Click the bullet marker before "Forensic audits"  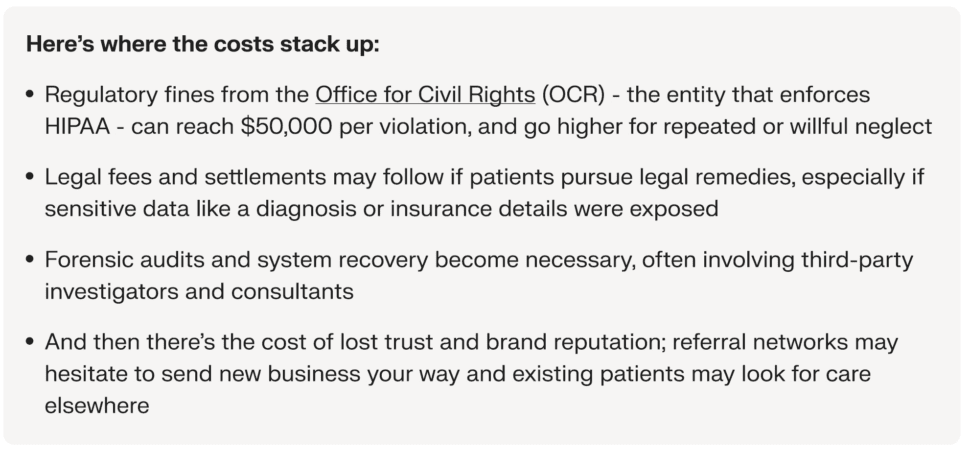tap(30, 260)
